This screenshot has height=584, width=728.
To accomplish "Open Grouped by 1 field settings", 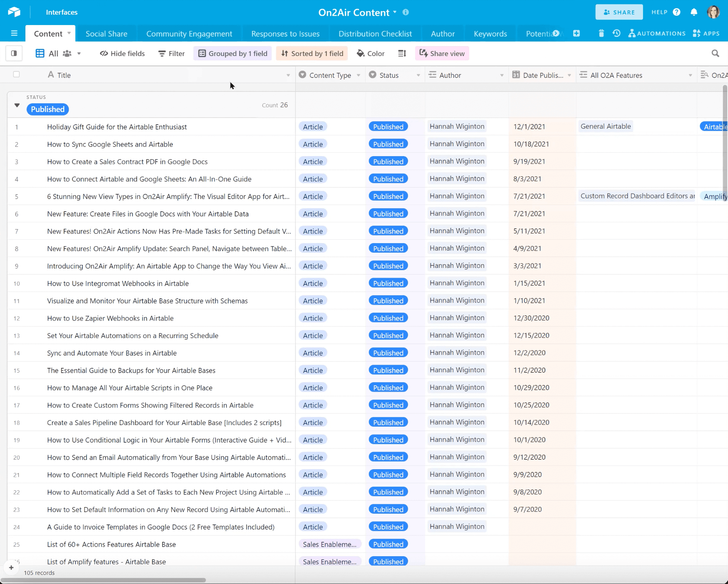I will (233, 53).
